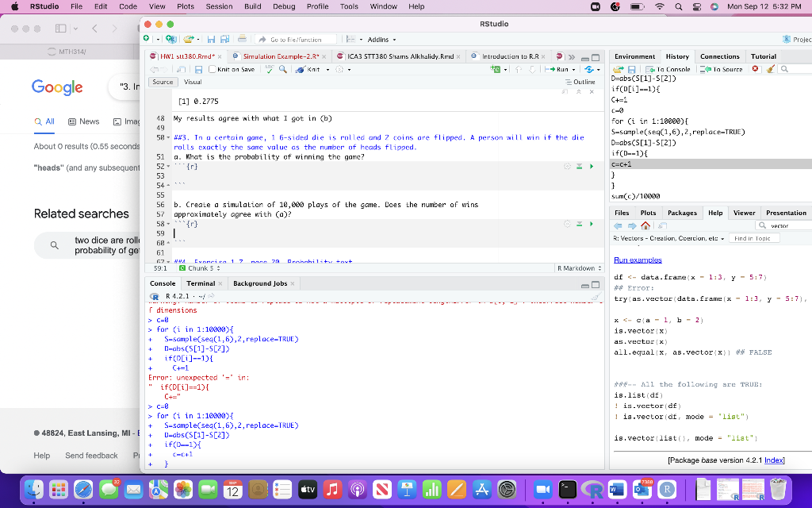Open the Calendar app in the Dock
The height and width of the screenshot is (508, 812).
coord(233,489)
